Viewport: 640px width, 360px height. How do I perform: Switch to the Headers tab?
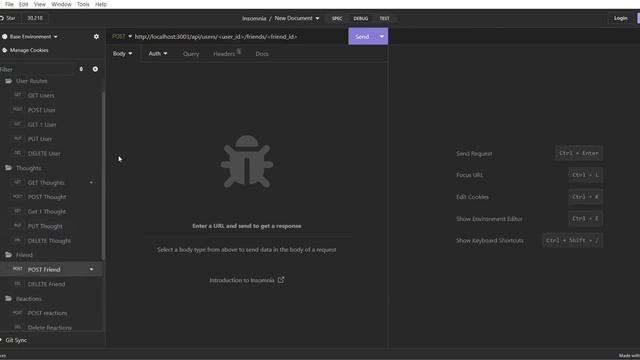[x=227, y=53]
